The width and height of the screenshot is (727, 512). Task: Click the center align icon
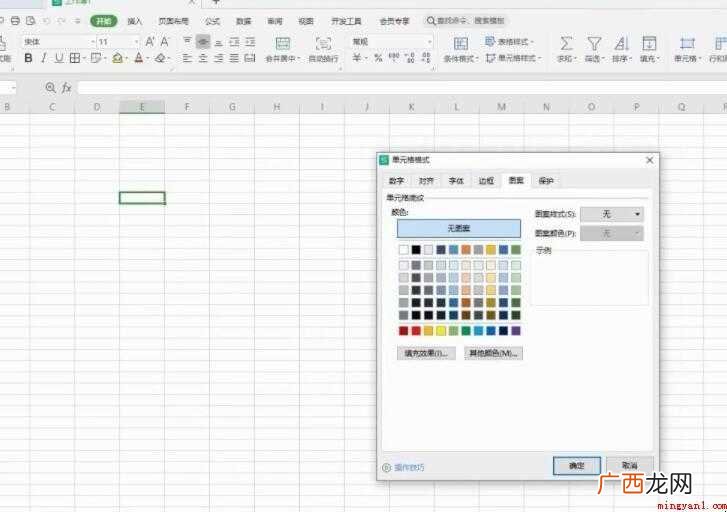[x=203, y=58]
